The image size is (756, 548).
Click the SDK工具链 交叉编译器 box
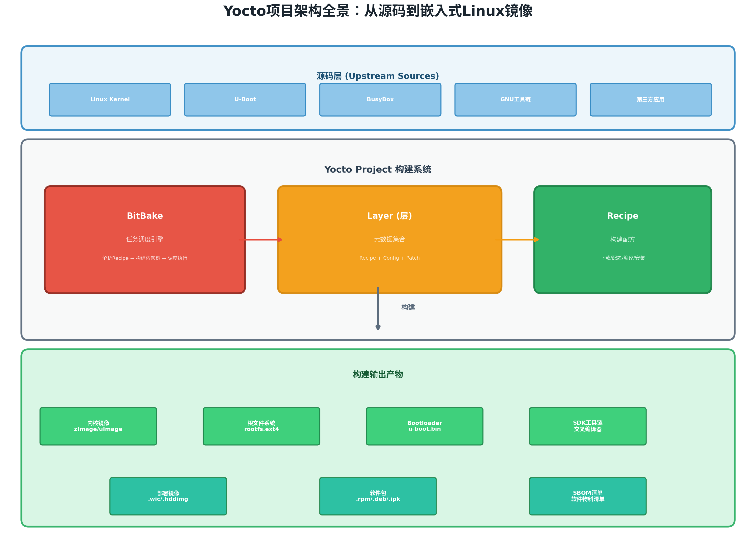pyautogui.click(x=588, y=426)
